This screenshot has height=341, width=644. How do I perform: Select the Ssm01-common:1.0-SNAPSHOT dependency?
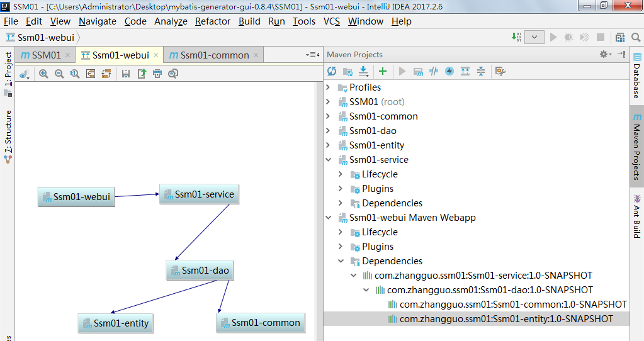(x=513, y=305)
